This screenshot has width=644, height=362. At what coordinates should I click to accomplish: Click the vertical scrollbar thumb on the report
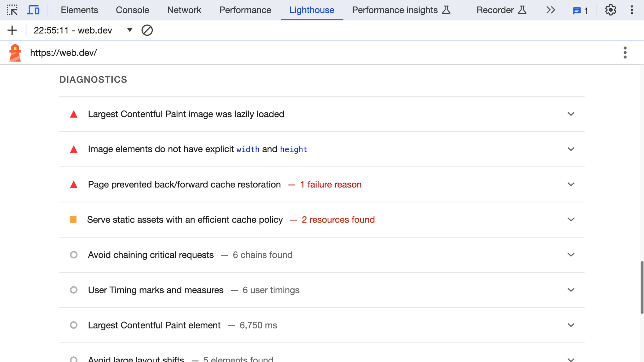(x=642, y=287)
